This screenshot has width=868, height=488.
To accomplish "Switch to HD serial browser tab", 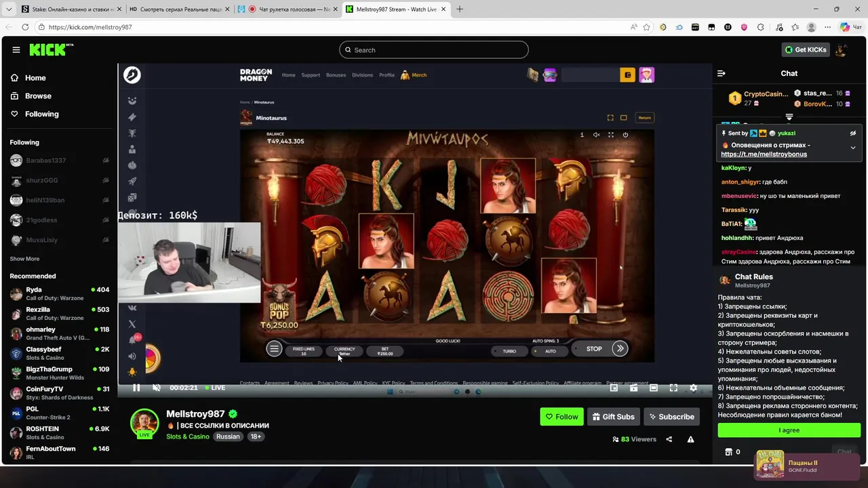I will tap(178, 9).
